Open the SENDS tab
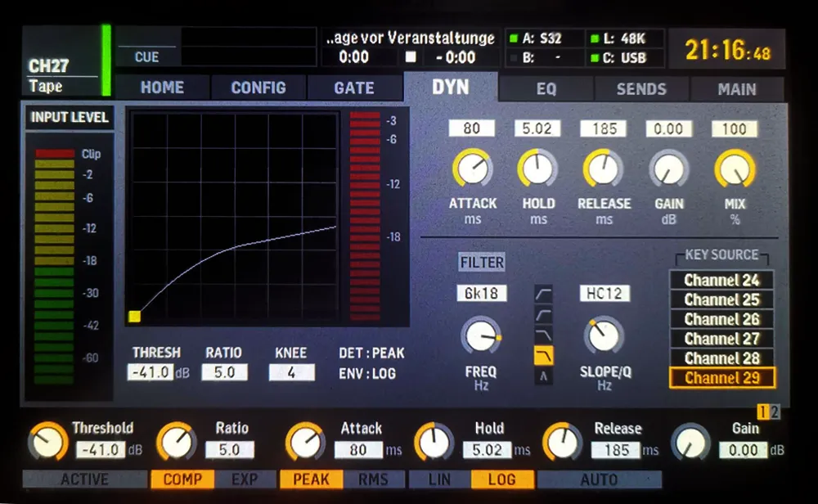818x504 pixels. pyautogui.click(x=641, y=88)
